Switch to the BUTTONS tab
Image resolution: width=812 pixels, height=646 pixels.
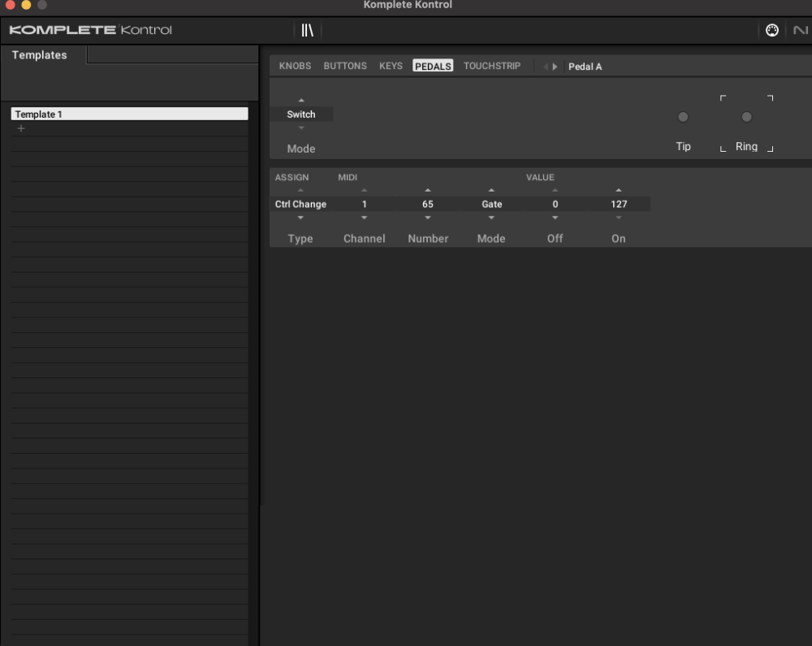point(345,66)
